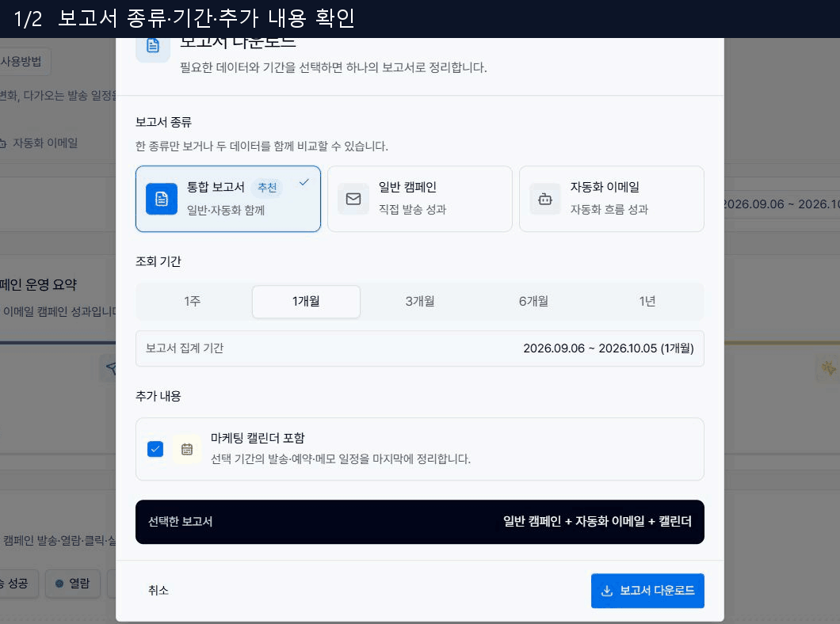Click the 열람 legend chip in background page
The width and height of the screenshot is (840, 624).
click(x=73, y=584)
